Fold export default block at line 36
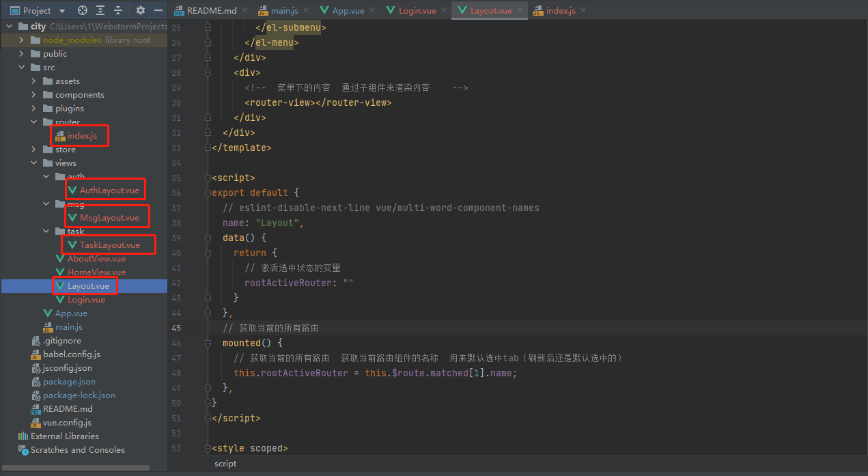The width and height of the screenshot is (868, 476). tap(208, 193)
